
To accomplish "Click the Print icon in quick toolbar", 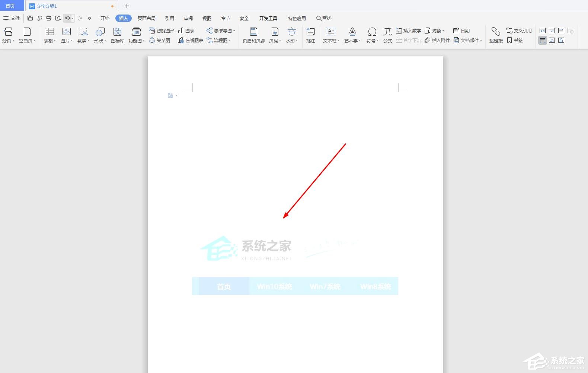I will click(x=49, y=18).
